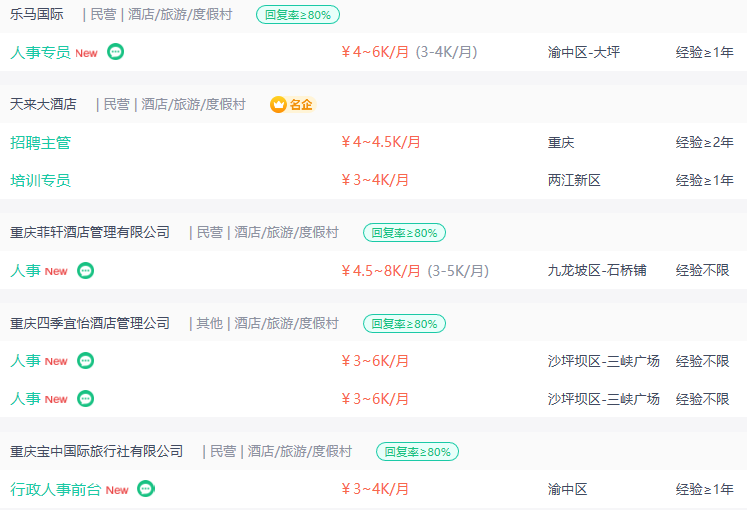Open 行政人事前台 job details
The width and height of the screenshot is (747, 510).
pyautogui.click(x=56, y=489)
